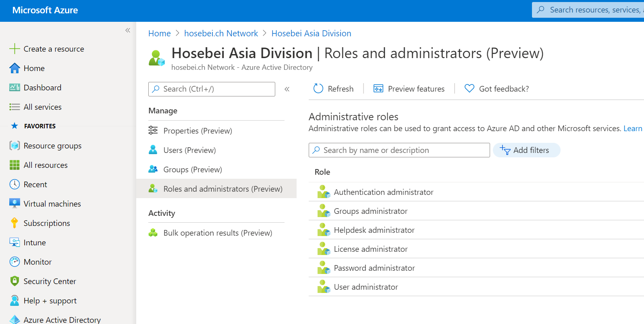Click the Got feedback heart icon
This screenshot has height=324, width=644.
tap(469, 88)
